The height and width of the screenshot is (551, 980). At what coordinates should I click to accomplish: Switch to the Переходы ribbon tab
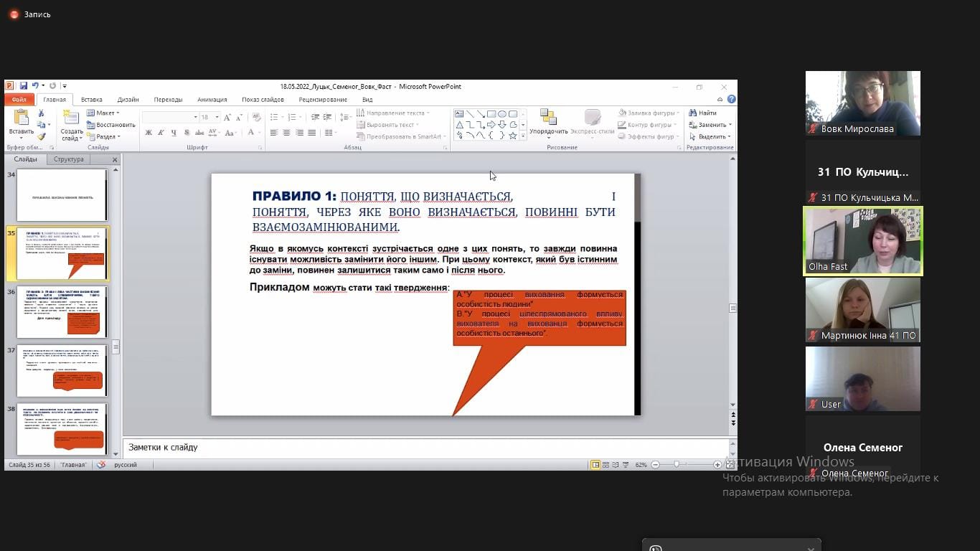pyautogui.click(x=168, y=100)
